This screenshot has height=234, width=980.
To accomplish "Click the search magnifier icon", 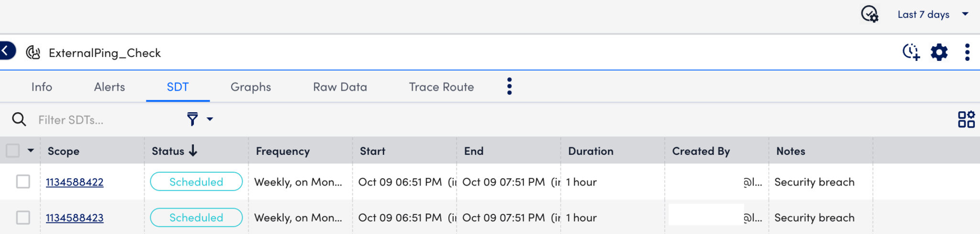I will click(x=19, y=119).
